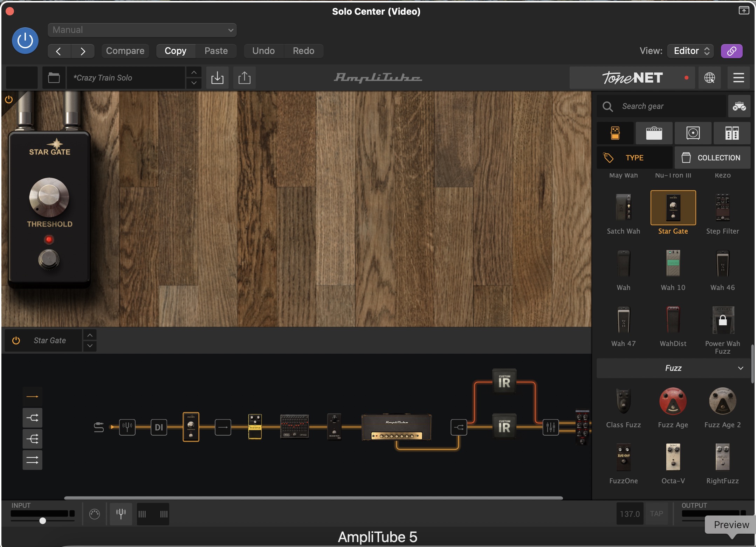
Task: Click the Copy button
Action: pyautogui.click(x=176, y=51)
